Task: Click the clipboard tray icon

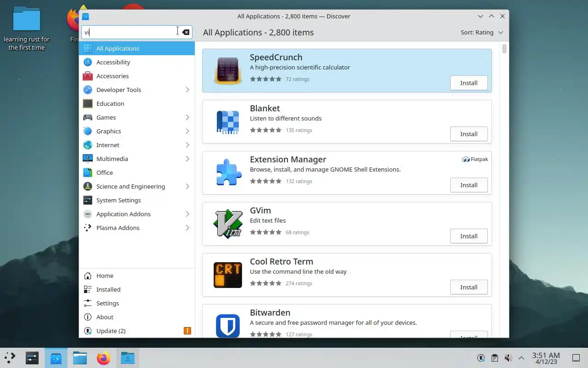Action: click(494, 358)
